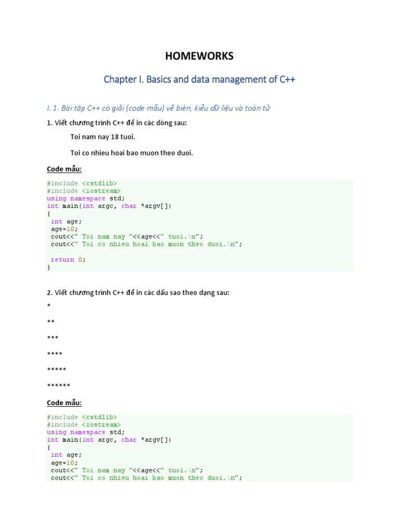Select the section I.1 italic subheading
This screenshot has width=399, height=532.
pyautogui.click(x=158, y=108)
